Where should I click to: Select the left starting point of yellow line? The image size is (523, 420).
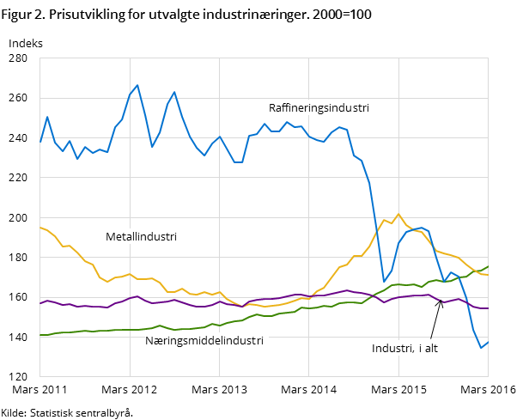pyautogui.click(x=40, y=227)
